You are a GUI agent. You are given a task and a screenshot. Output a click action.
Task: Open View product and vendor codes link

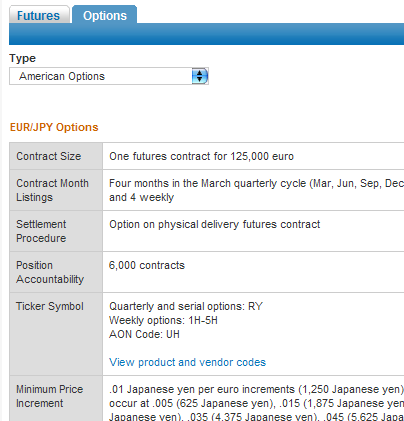pos(187,362)
